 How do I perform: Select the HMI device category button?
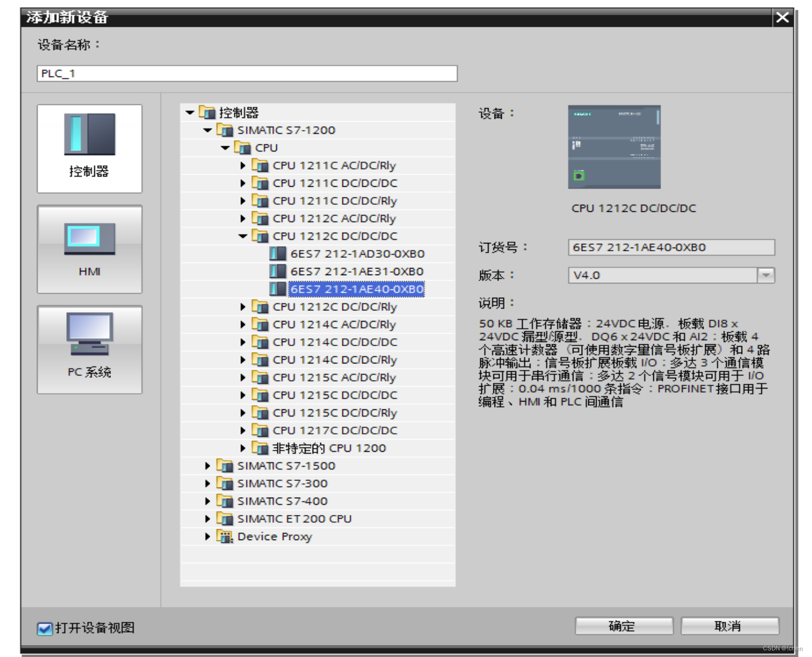click(89, 249)
